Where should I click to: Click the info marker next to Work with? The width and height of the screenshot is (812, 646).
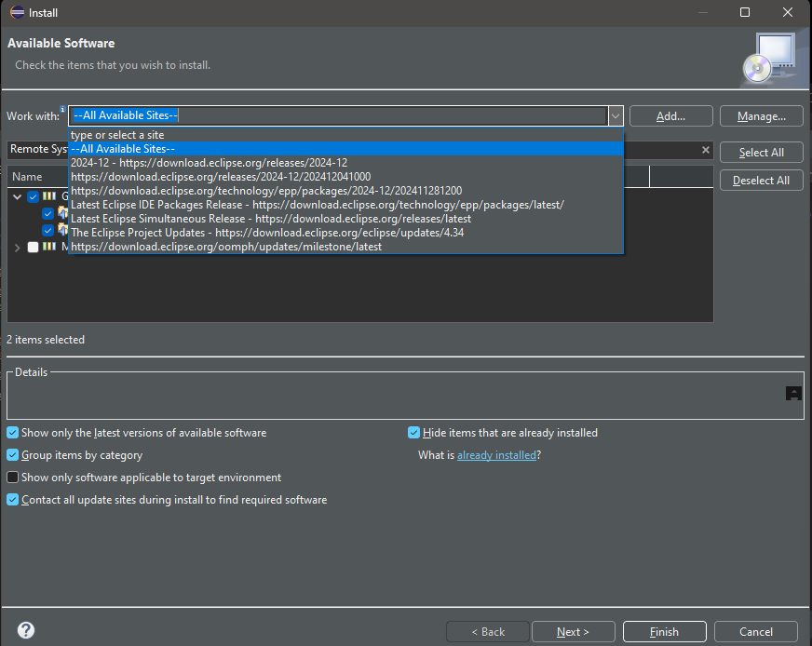[62, 108]
